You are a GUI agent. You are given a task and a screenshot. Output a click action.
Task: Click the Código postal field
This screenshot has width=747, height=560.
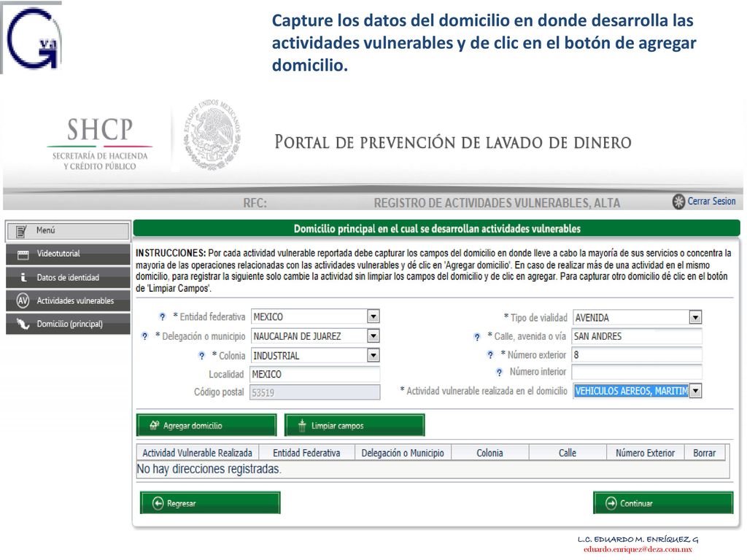pos(315,392)
